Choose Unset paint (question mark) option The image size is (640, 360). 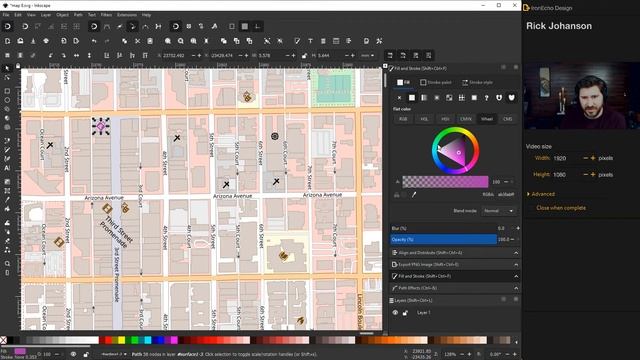(487, 98)
